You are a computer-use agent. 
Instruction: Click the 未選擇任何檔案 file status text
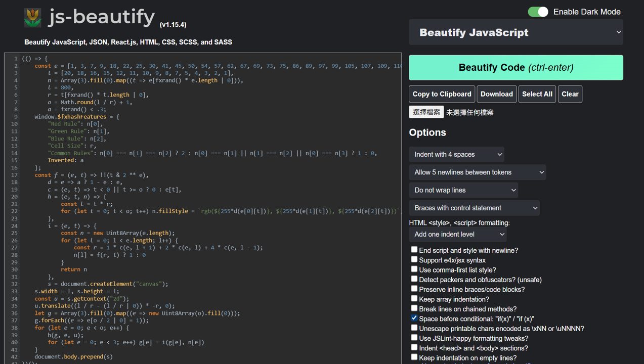[x=470, y=112]
